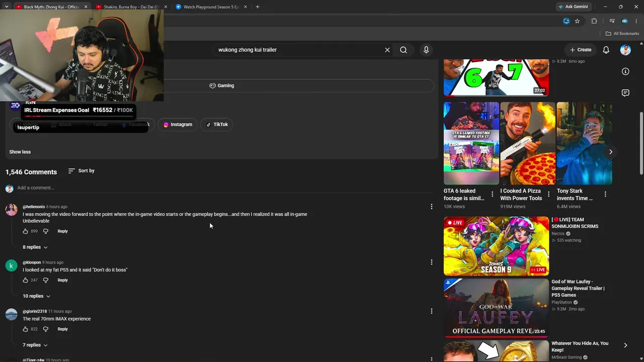Open menu for GTA 6 leaked footage short
The width and height of the screenshot is (644, 362).
click(x=492, y=194)
